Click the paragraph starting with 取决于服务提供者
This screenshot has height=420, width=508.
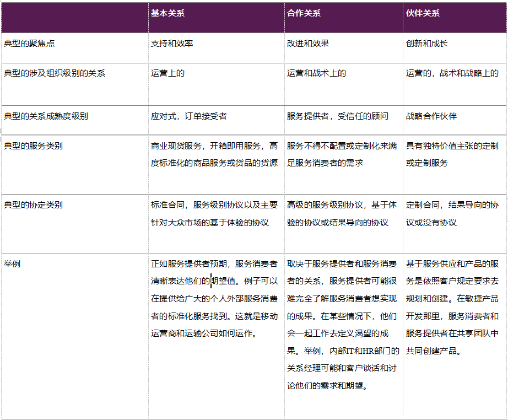point(341,324)
